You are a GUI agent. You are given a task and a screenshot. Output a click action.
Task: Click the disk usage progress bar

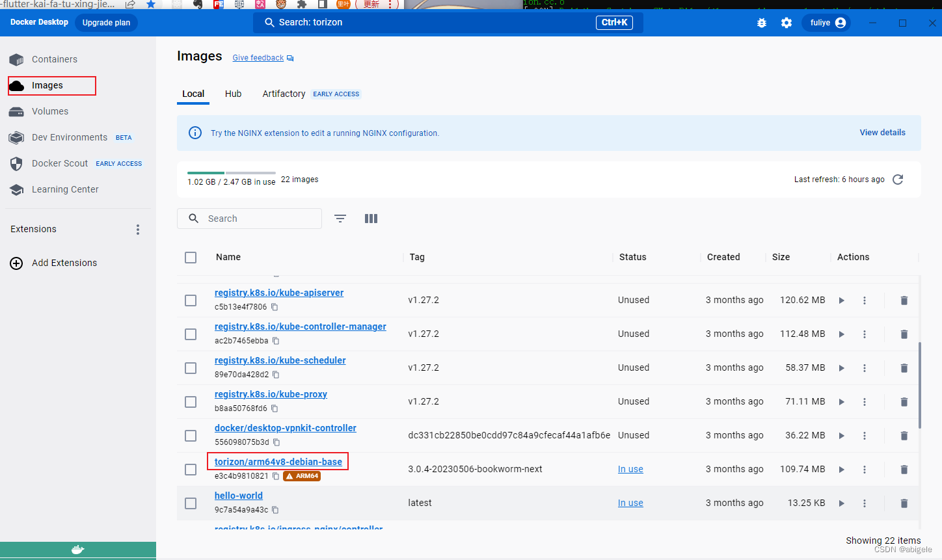tap(231, 173)
